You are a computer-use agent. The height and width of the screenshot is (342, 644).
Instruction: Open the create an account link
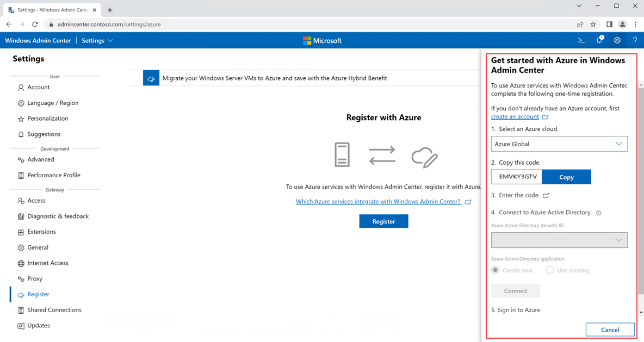(x=515, y=116)
